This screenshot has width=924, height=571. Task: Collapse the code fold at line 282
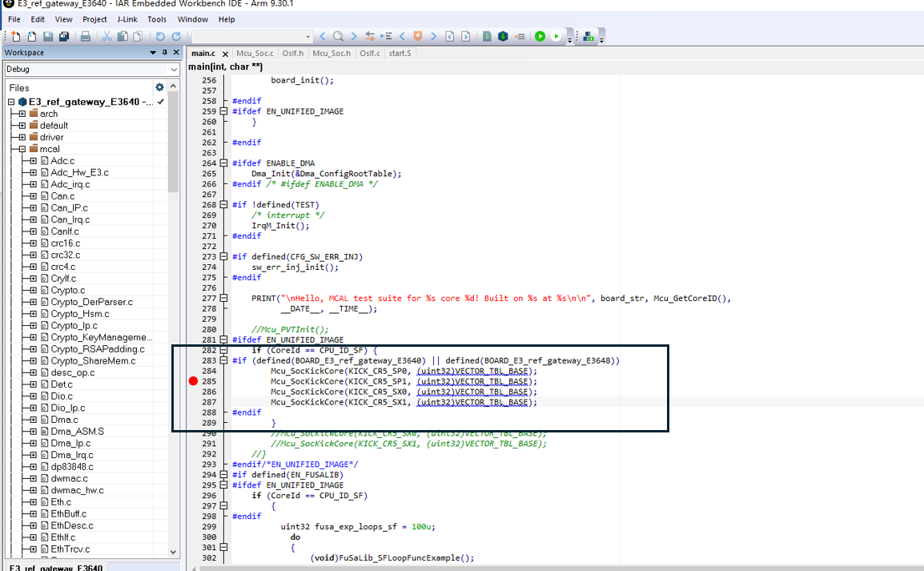click(225, 350)
